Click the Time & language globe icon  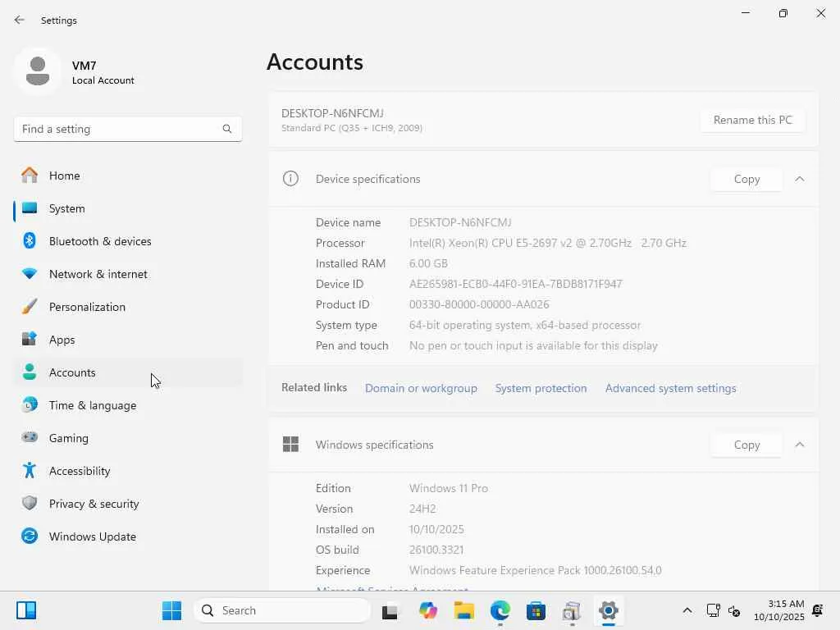pyautogui.click(x=30, y=404)
